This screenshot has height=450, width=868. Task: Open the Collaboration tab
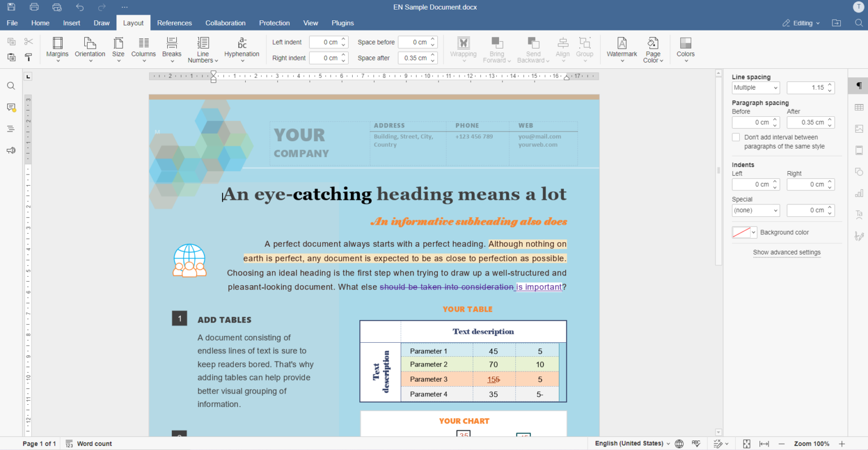(225, 23)
